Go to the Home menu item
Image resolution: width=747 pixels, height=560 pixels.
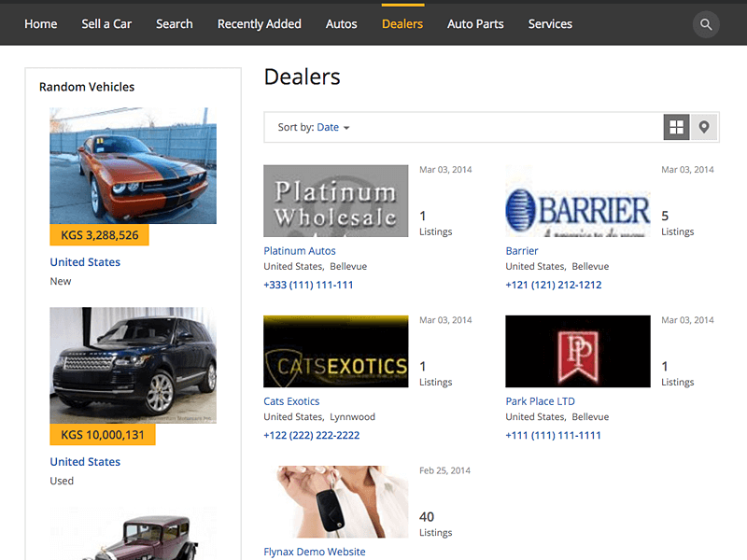(40, 24)
